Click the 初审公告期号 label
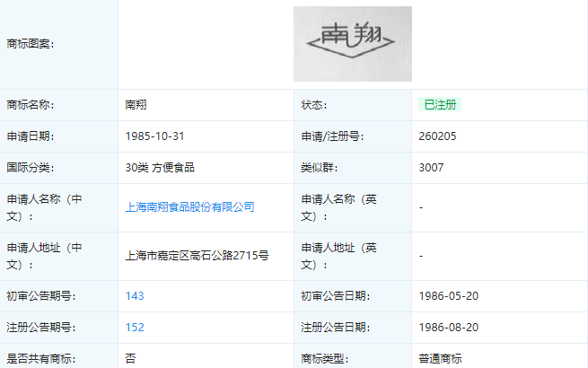This screenshot has width=588, height=368. (x=41, y=296)
